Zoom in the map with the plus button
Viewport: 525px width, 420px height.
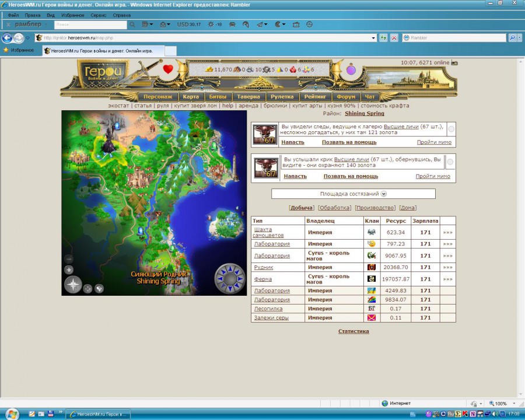point(69,269)
